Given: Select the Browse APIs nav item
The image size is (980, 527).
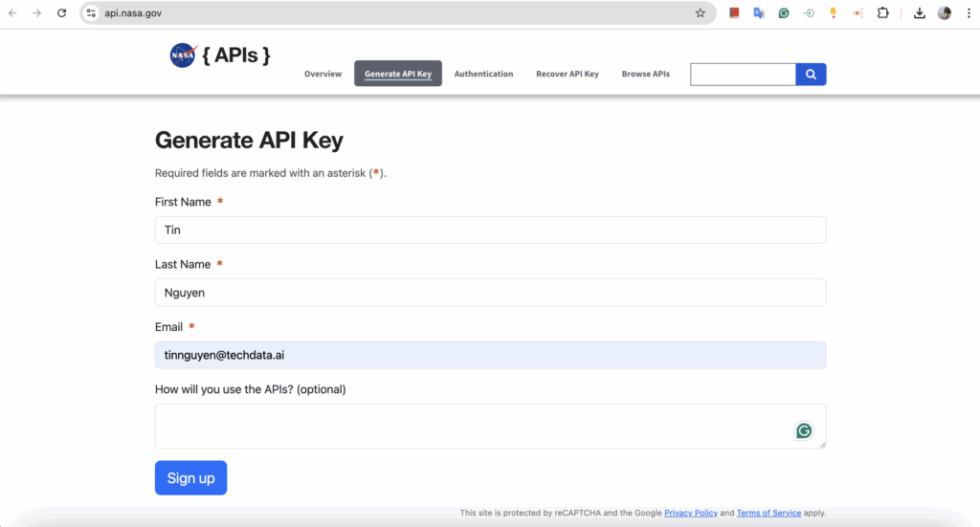Looking at the screenshot, I should click(x=645, y=74).
